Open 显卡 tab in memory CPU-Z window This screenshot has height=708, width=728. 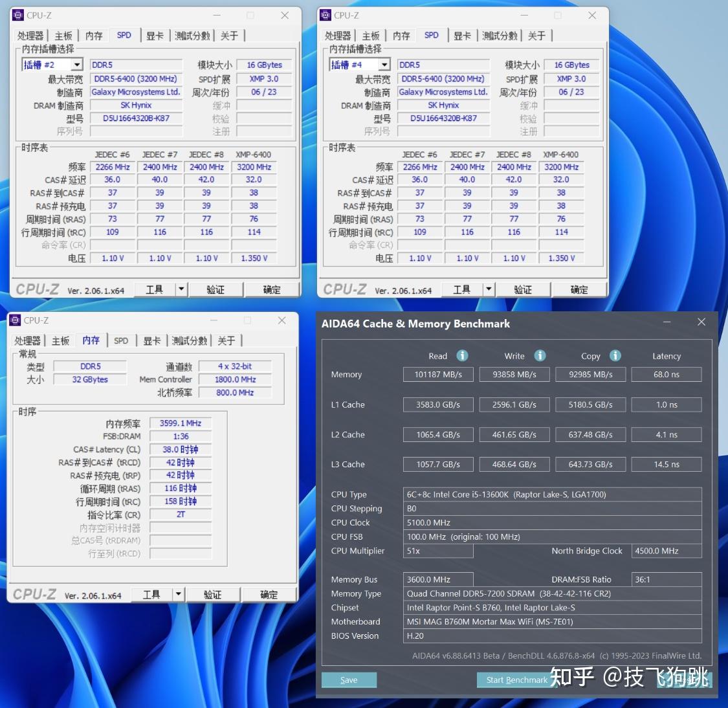click(152, 341)
